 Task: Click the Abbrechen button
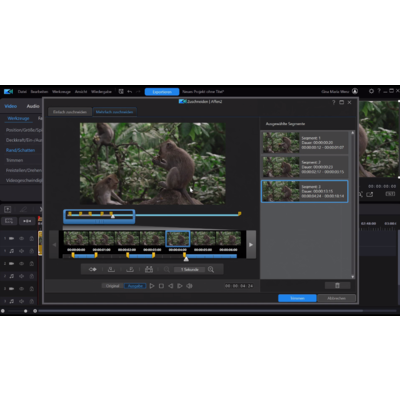337,298
